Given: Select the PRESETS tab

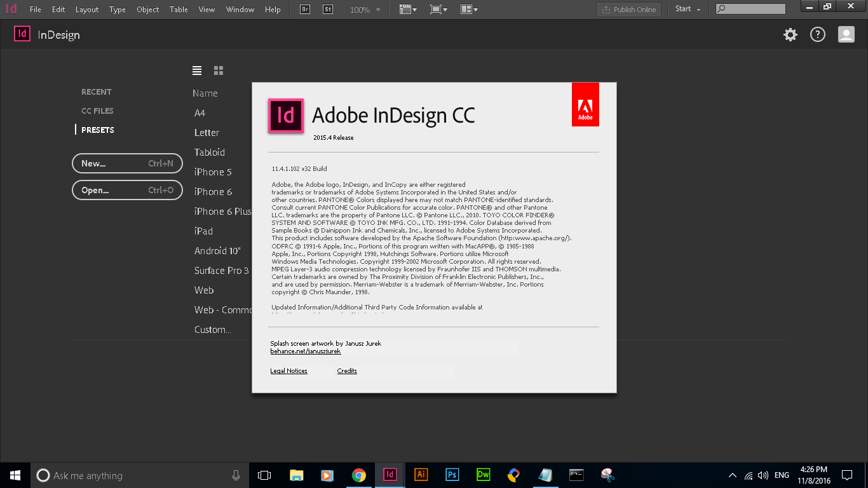Looking at the screenshot, I should (x=98, y=130).
